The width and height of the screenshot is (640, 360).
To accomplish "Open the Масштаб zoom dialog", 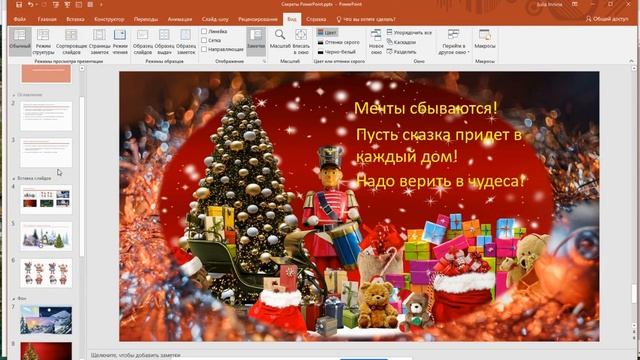I will [280, 40].
